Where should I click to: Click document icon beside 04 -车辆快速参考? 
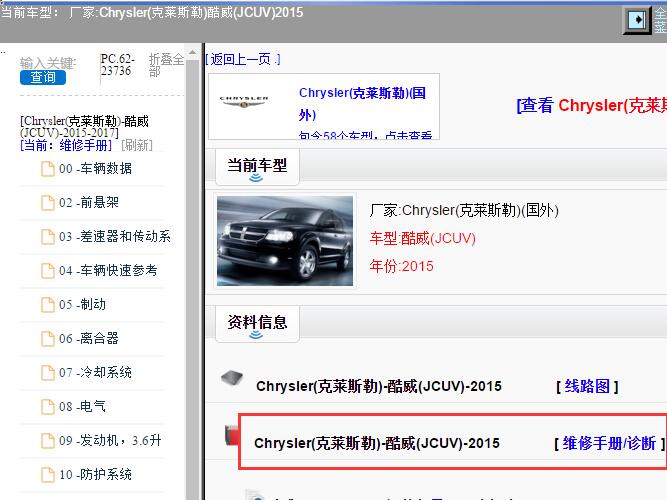[x=48, y=271]
